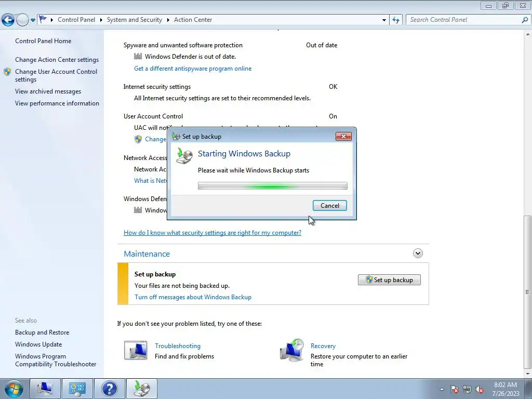Click the greyed Forward navigation arrow
Viewport: 532px width, 399px height.
coord(22,20)
